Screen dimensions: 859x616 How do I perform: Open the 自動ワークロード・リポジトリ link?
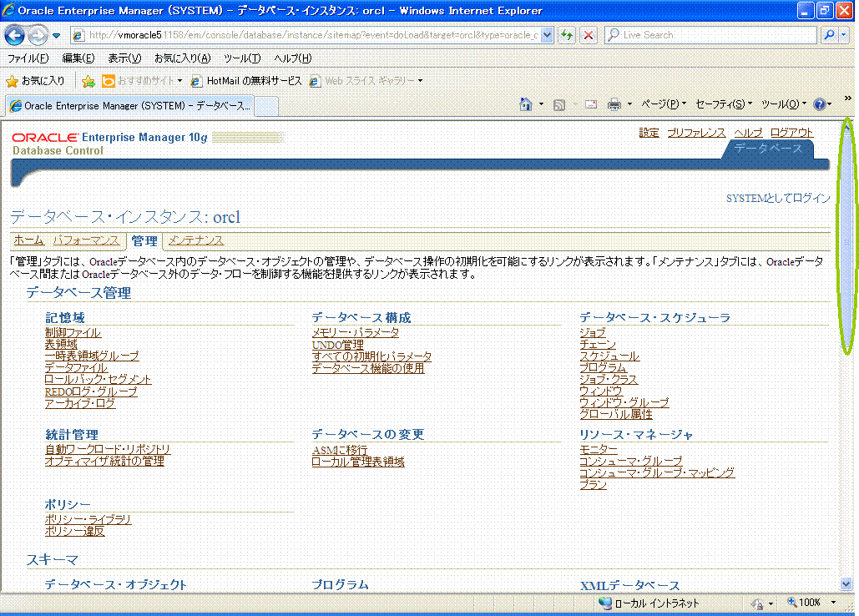108,449
